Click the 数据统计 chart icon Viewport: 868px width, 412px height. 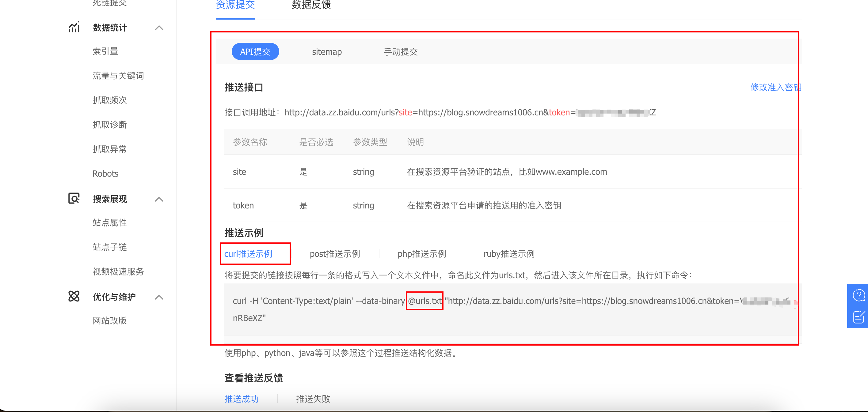coord(74,27)
